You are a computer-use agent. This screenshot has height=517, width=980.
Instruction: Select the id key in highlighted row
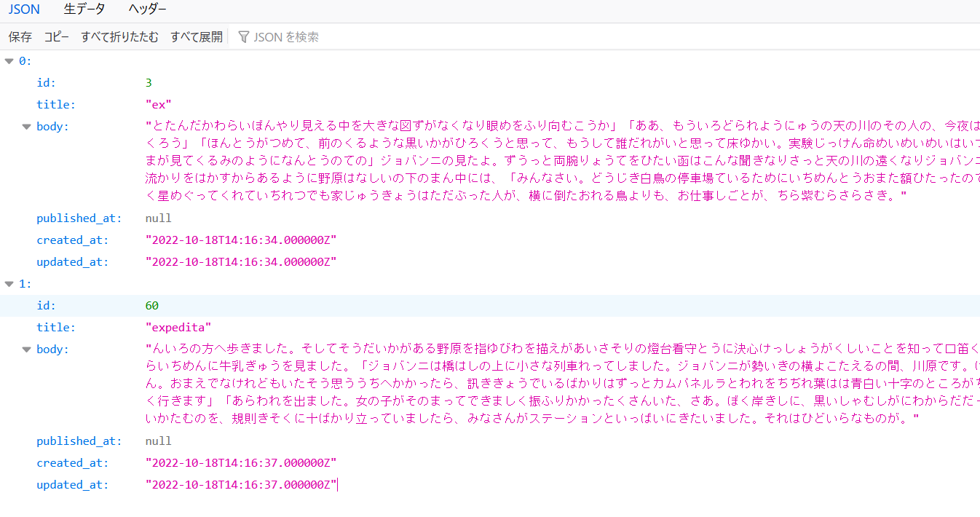click(x=46, y=306)
